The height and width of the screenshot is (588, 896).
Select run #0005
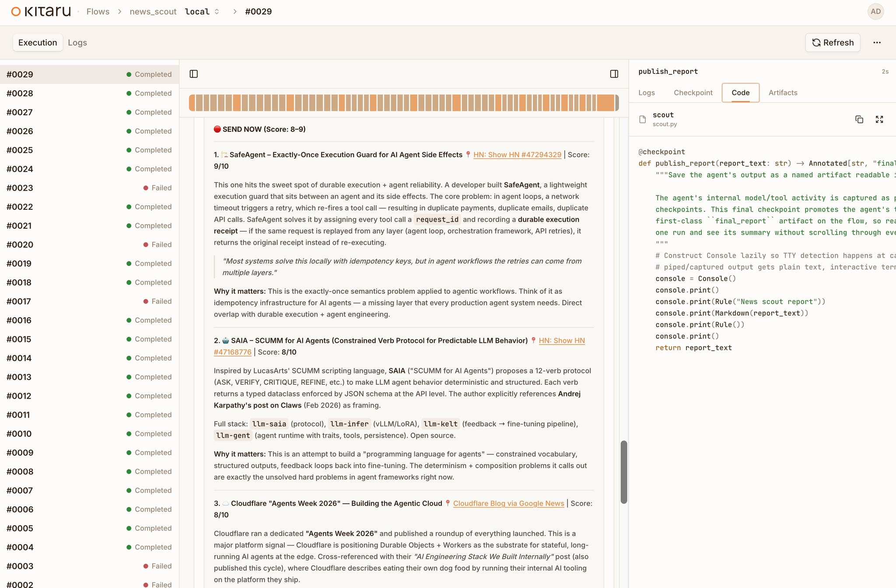(89, 528)
